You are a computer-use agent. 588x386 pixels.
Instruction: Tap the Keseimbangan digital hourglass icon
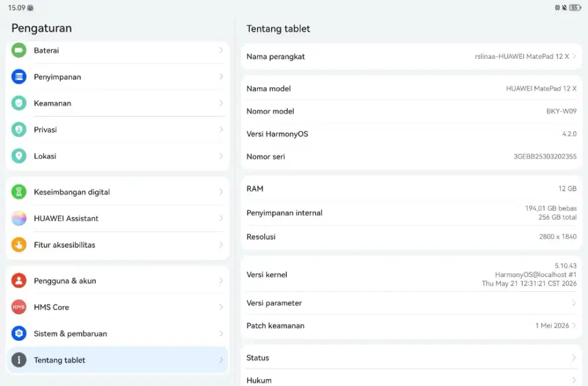(19, 192)
